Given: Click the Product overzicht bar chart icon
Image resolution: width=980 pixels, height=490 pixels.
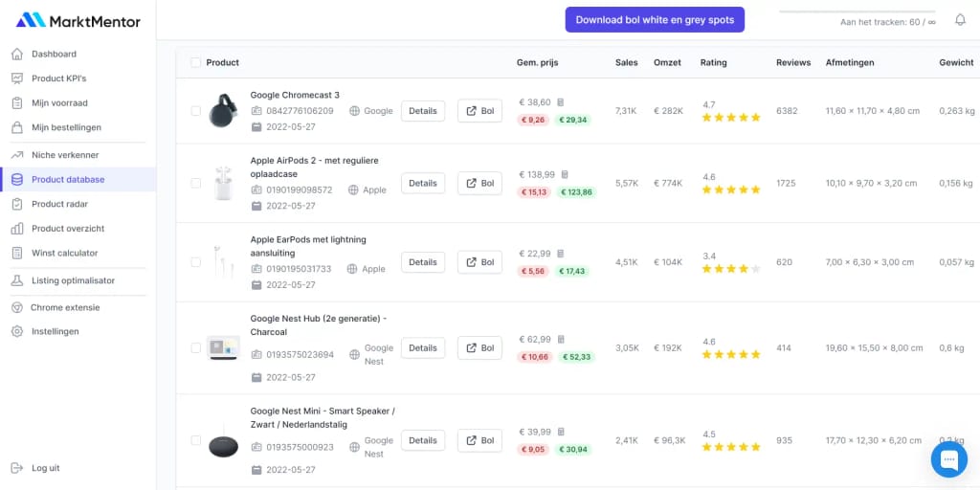Looking at the screenshot, I should pyautogui.click(x=17, y=229).
